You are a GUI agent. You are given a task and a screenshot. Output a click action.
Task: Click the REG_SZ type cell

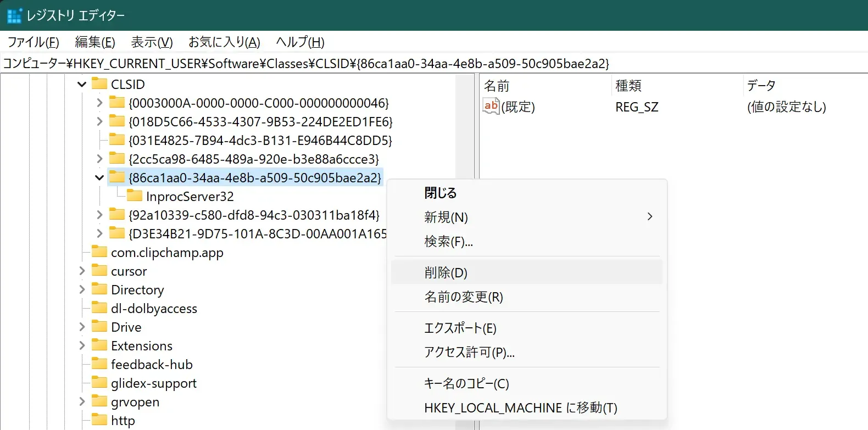tap(637, 107)
